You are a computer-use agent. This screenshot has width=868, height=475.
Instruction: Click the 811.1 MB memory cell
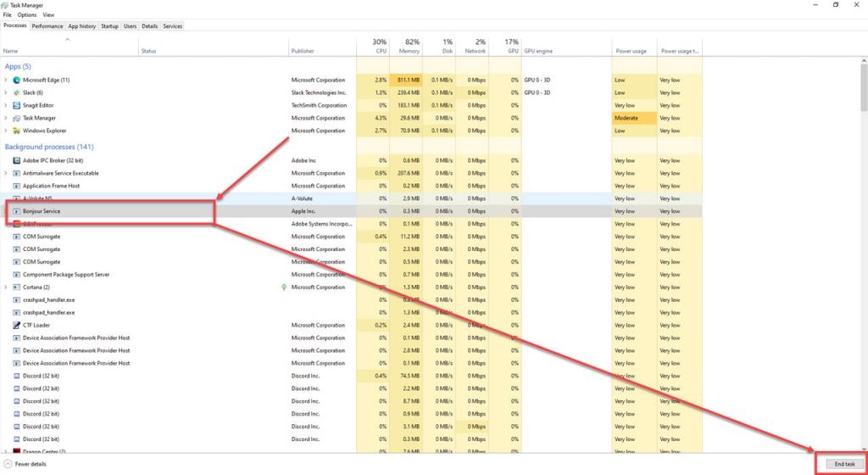tap(406, 81)
